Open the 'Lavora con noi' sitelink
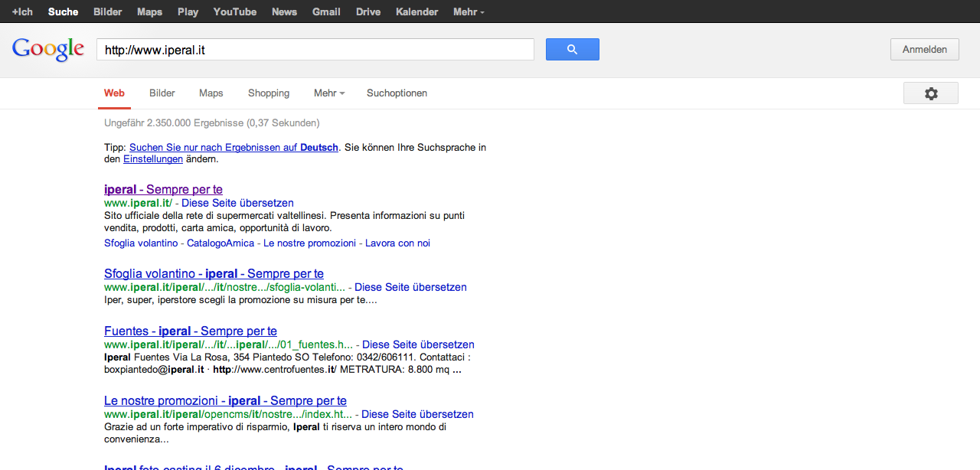The image size is (980, 470). (x=397, y=243)
